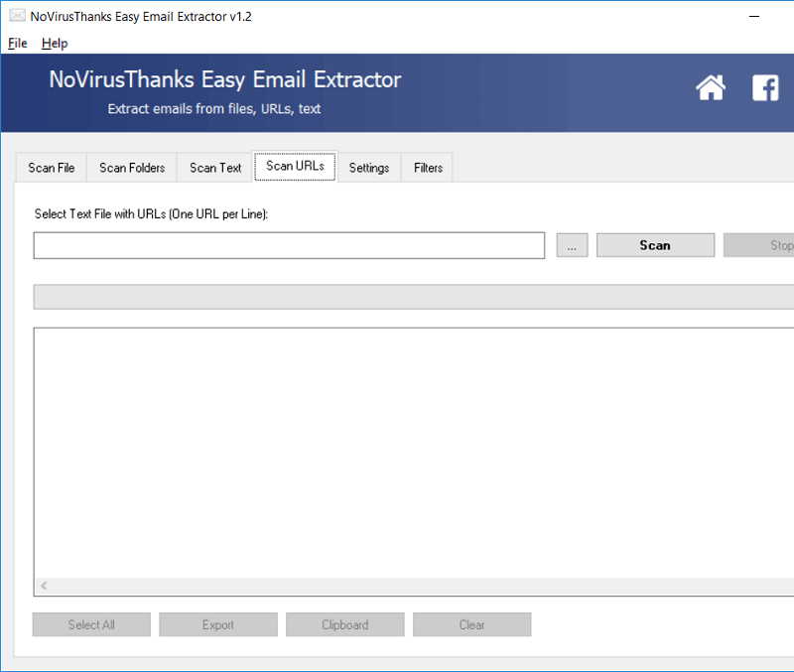Browse for file with the ... button

click(x=573, y=245)
